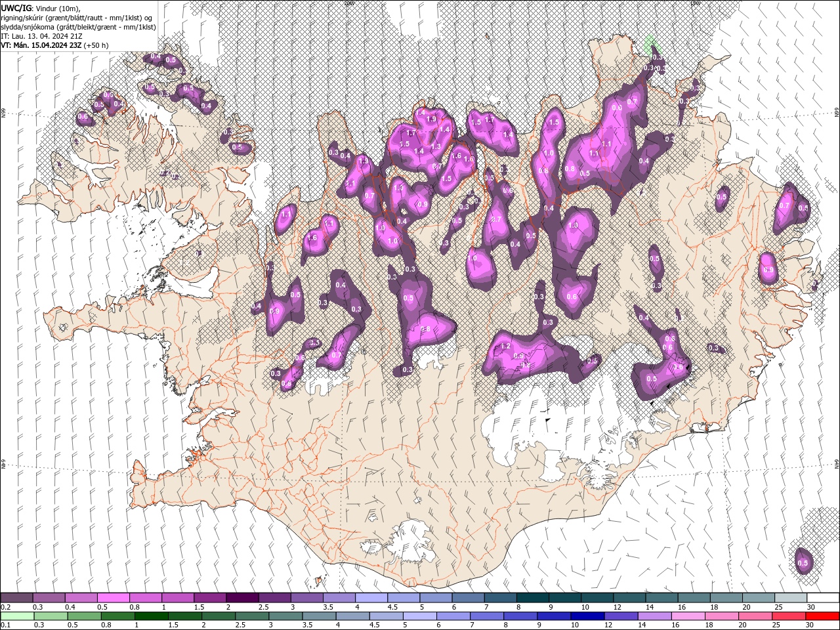Click the '30' label under lower legend
Viewport: 840px width, 630px height.
click(x=810, y=625)
